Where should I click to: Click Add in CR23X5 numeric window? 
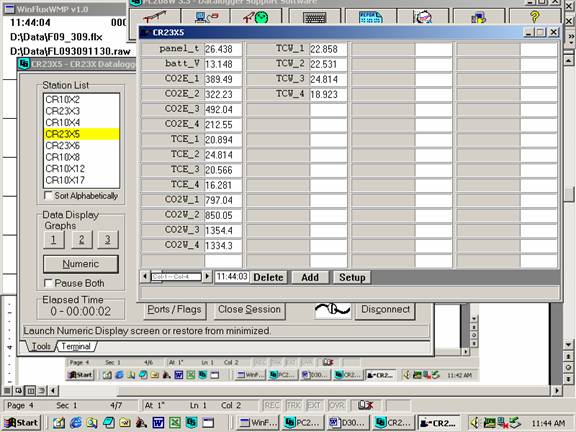[x=310, y=277]
